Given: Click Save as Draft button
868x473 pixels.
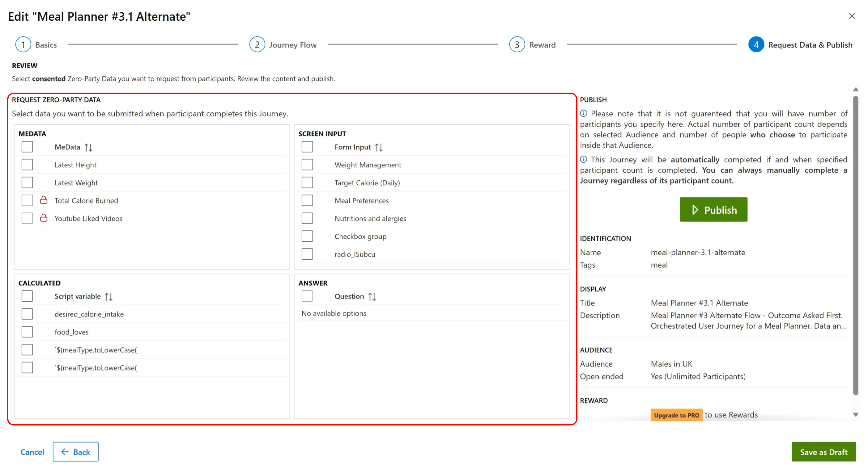Looking at the screenshot, I should [x=823, y=451].
